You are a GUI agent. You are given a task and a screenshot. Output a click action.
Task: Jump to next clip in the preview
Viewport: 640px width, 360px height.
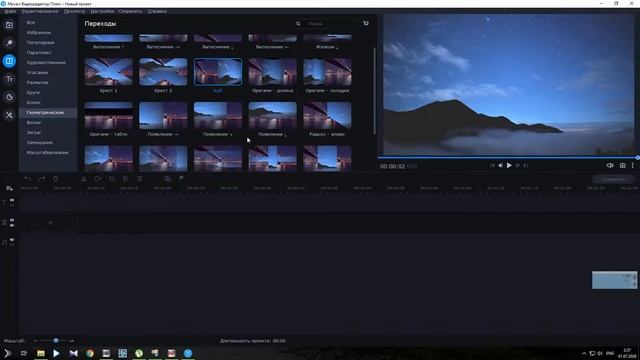[x=526, y=165]
